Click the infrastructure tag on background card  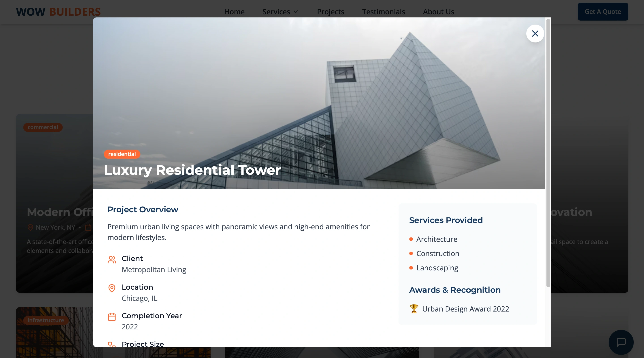(x=46, y=320)
